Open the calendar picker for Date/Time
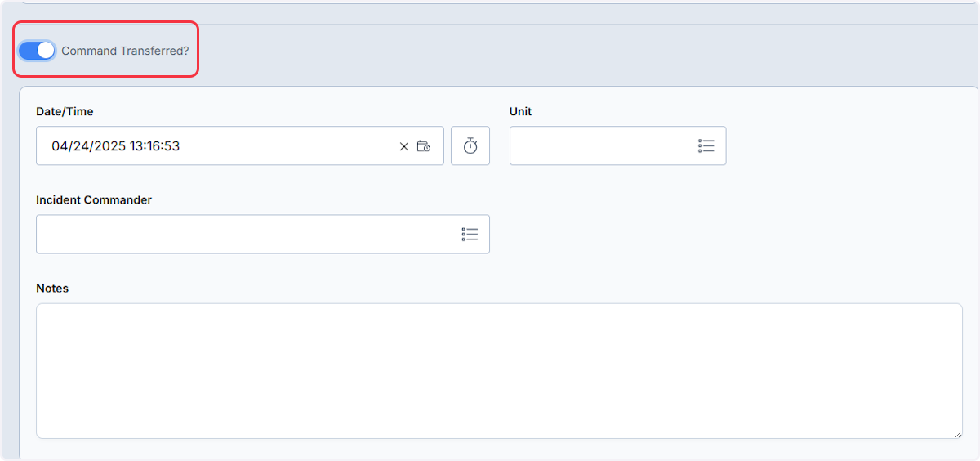This screenshot has width=980, height=461. pyautogui.click(x=424, y=146)
